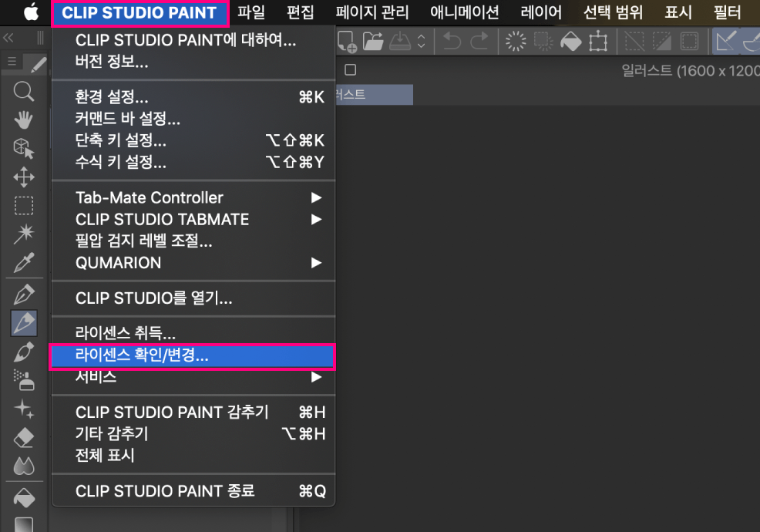Select the Auto select magic wand tool
The image size is (760, 532).
[24, 234]
